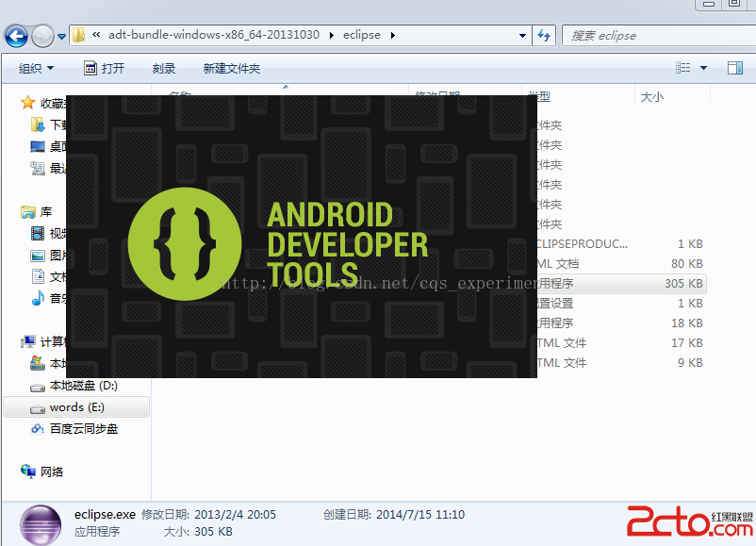Image resolution: width=756 pixels, height=546 pixels.
Task: Open the 百度云同步盘 sidebar item
Action: [83, 429]
